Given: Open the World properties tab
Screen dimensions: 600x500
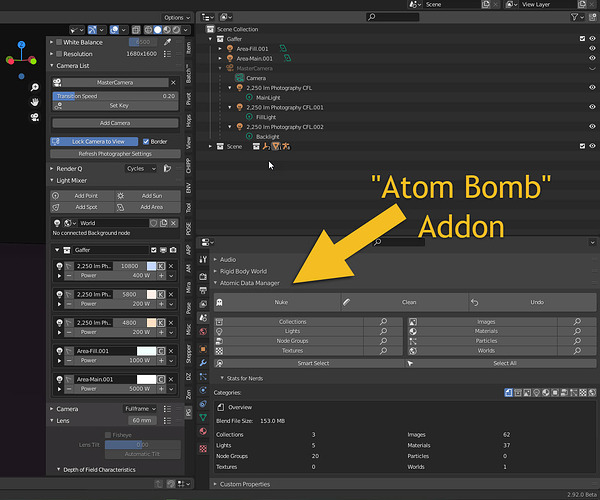Looking at the screenshot, I should pos(203,331).
